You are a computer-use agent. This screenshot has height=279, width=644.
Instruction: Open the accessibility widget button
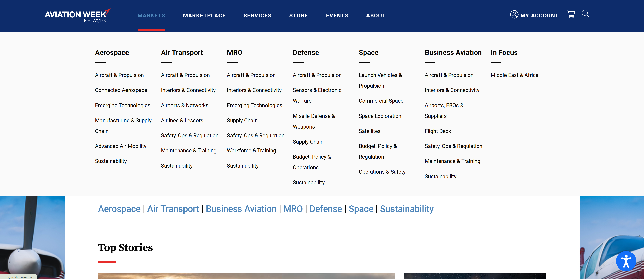click(626, 261)
